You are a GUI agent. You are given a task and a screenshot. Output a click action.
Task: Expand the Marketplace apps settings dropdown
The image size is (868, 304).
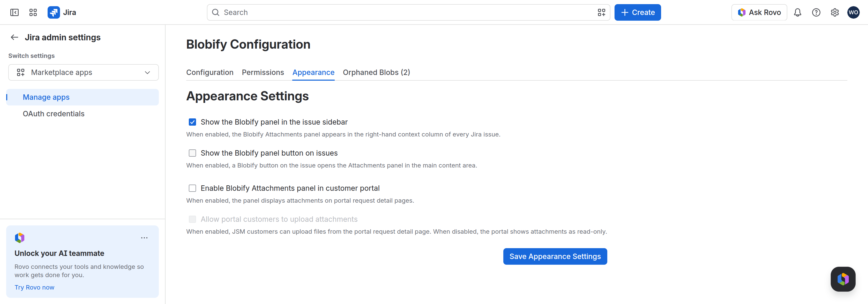pyautogui.click(x=84, y=72)
